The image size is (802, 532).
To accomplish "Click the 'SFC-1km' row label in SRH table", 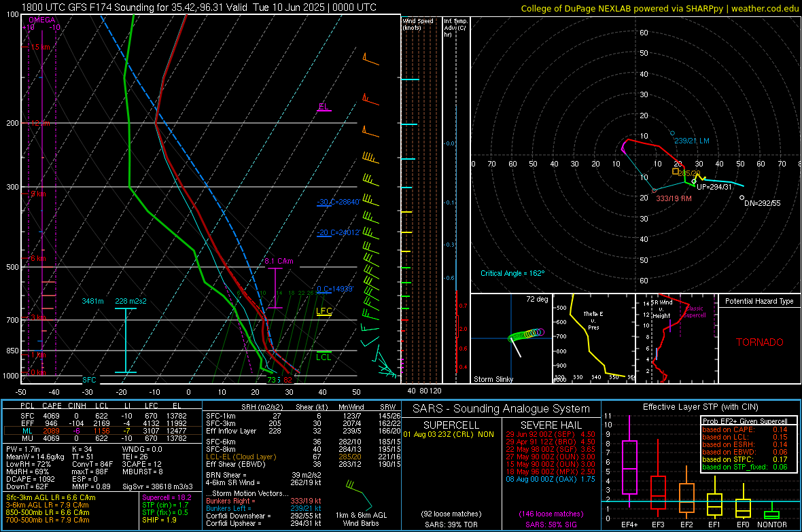I will point(221,416).
